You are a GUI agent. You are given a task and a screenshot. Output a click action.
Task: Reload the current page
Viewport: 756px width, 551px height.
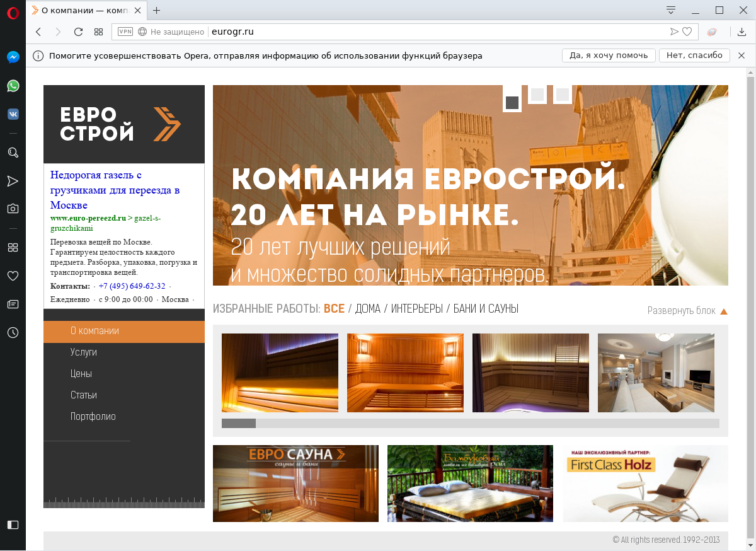tap(79, 32)
